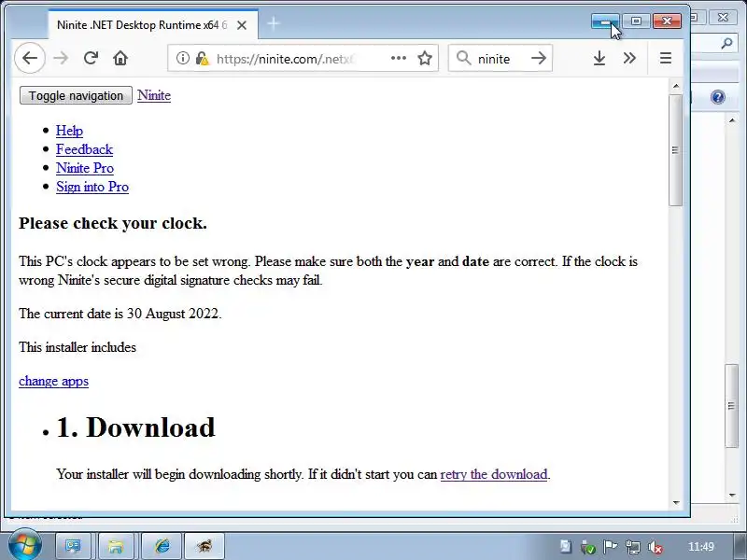747x560 pixels.
Task: Show site information icon in address bar
Action: (x=182, y=58)
